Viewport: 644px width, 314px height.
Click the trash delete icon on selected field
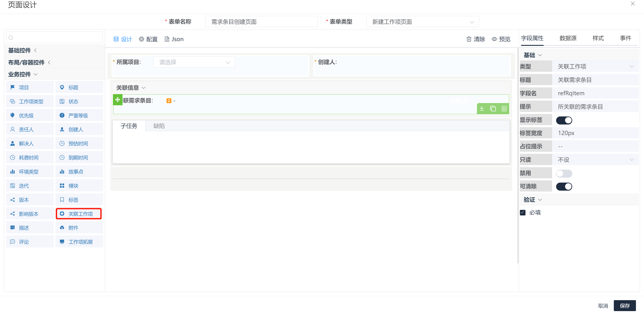504,108
